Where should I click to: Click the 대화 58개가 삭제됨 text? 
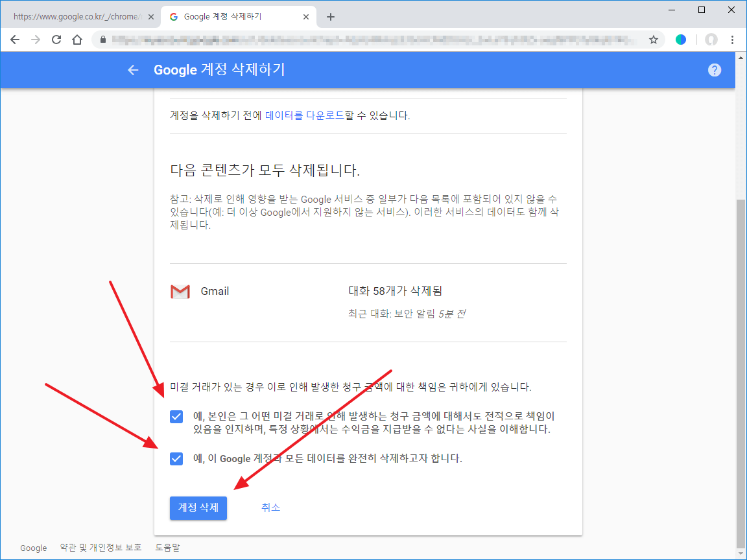pyautogui.click(x=396, y=291)
